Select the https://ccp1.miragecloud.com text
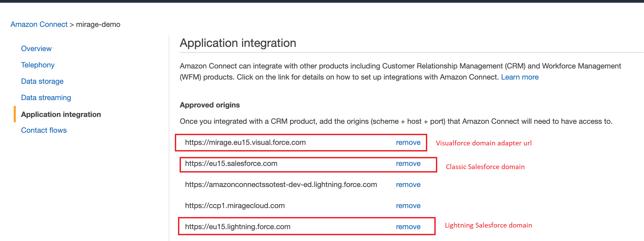 [235, 206]
